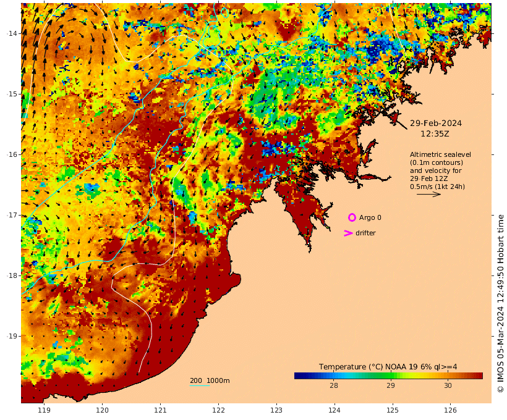Click the color bar tick label 28

click(x=334, y=385)
